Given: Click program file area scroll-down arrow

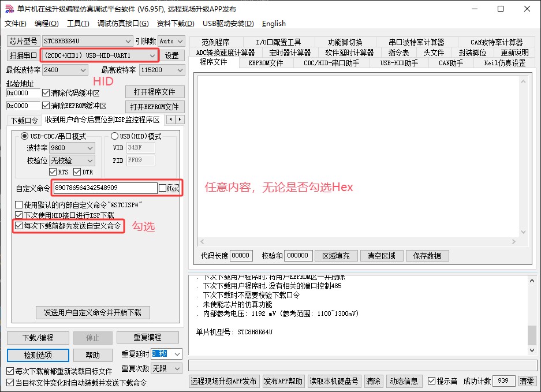Looking at the screenshot, I should coord(523,232).
